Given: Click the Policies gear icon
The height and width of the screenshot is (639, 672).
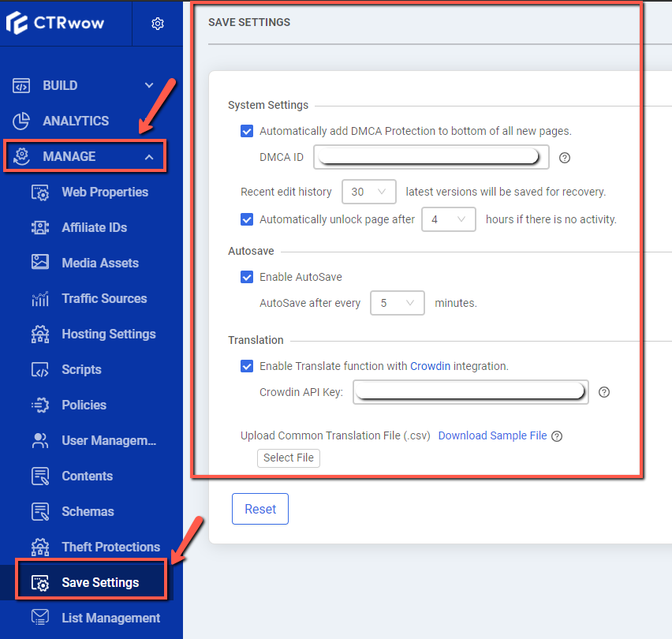Looking at the screenshot, I should coord(40,405).
